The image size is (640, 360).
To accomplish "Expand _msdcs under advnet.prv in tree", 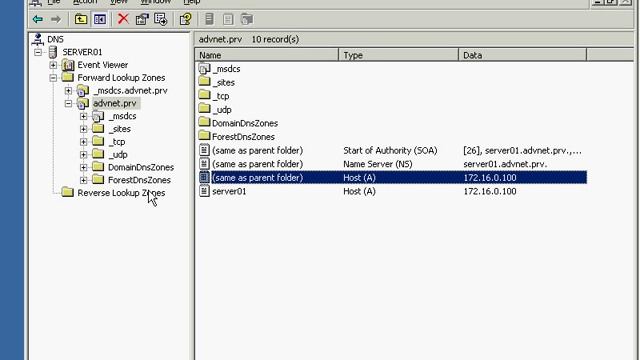I will [x=83, y=116].
